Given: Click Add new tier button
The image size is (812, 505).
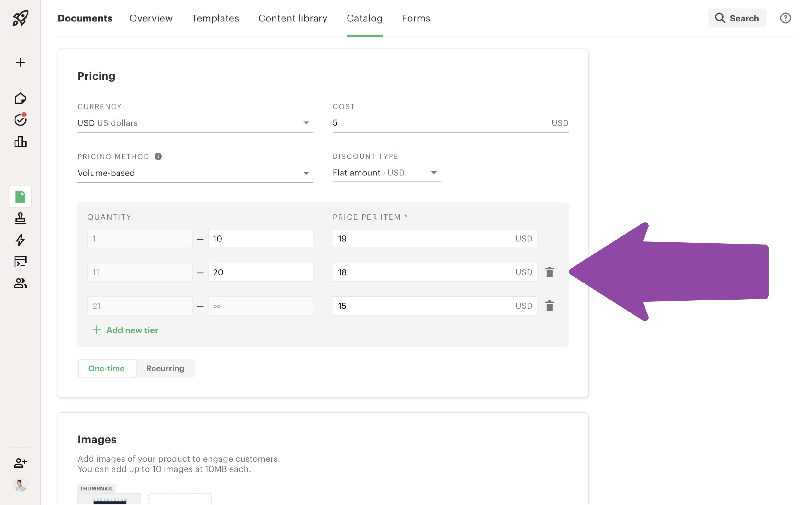Looking at the screenshot, I should (x=124, y=330).
